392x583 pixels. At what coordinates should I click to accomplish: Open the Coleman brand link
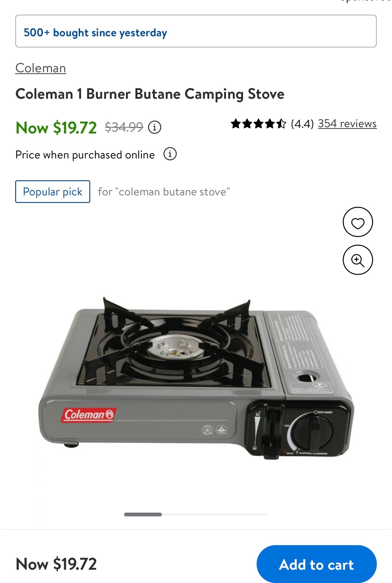click(x=41, y=68)
